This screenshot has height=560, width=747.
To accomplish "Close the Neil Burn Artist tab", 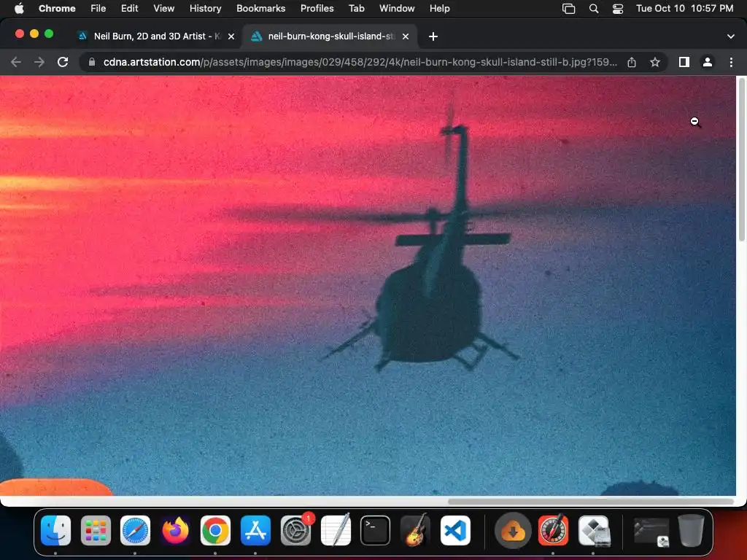I will [x=231, y=36].
